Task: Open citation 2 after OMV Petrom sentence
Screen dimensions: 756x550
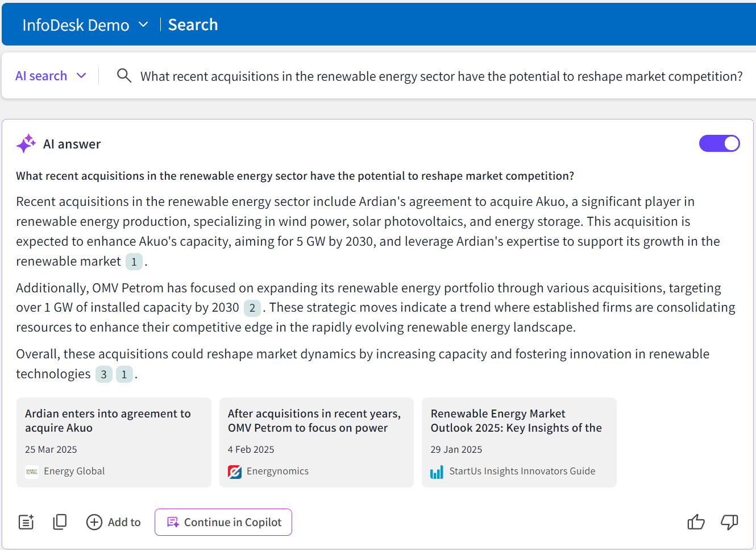Action: click(x=252, y=308)
